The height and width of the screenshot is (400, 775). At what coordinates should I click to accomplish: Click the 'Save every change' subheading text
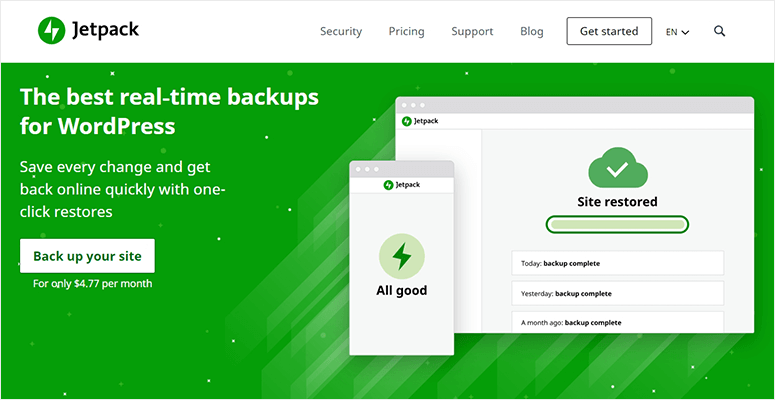[x=123, y=189]
